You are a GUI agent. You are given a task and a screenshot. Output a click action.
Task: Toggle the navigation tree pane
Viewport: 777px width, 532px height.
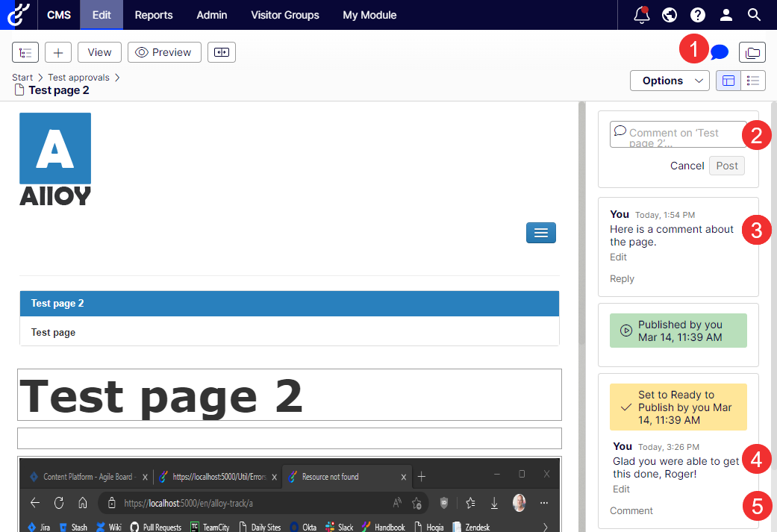[x=25, y=52]
